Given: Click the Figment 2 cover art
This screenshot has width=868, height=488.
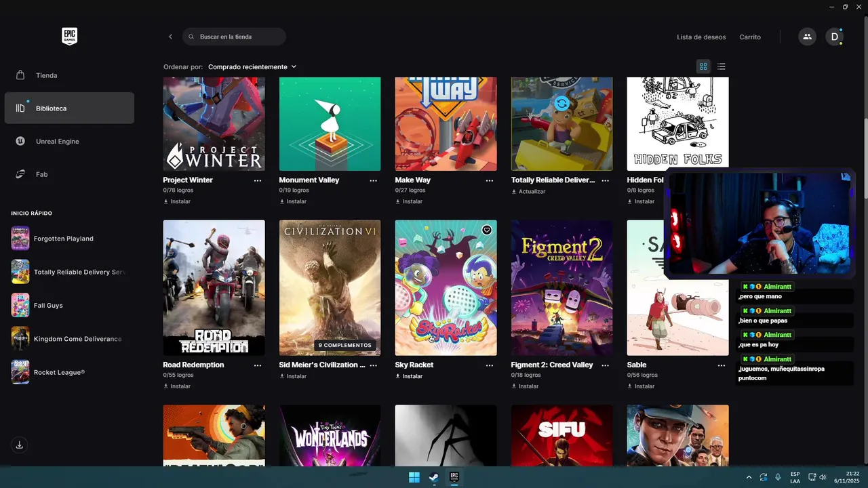Looking at the screenshot, I should click(561, 287).
